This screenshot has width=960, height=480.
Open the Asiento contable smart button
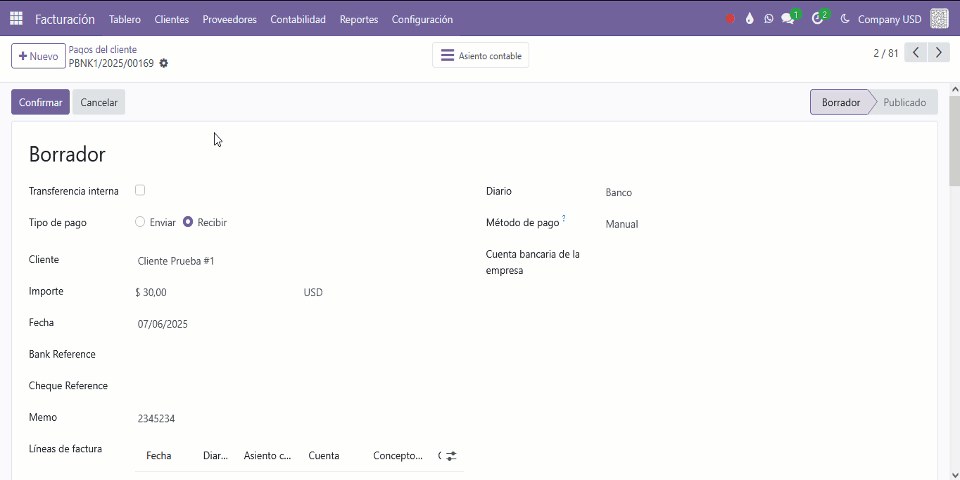click(481, 55)
